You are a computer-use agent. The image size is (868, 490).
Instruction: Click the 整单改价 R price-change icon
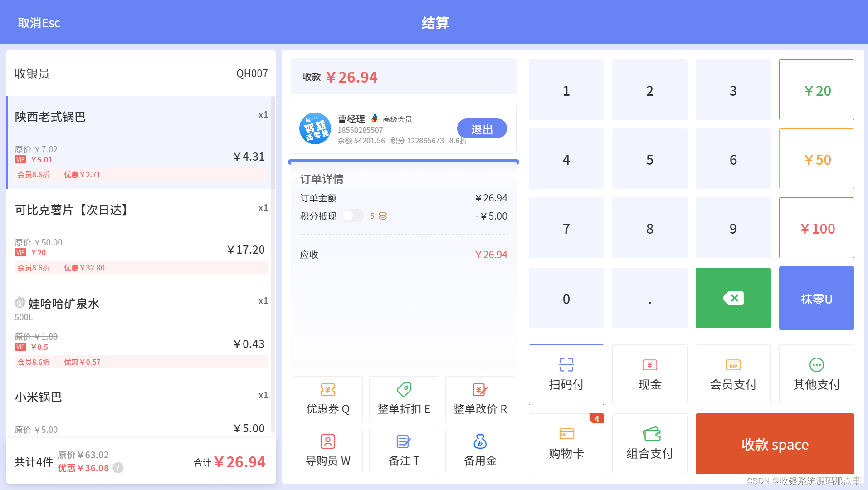[x=480, y=398]
